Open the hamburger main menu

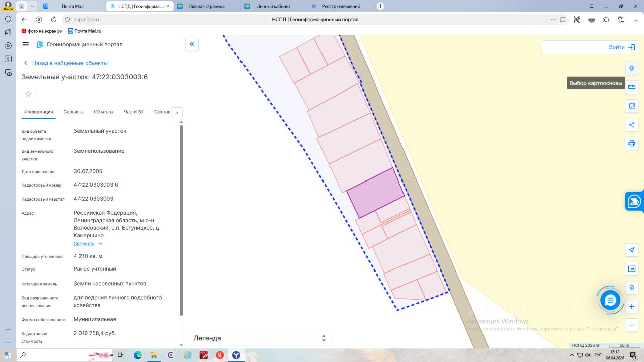coord(26,44)
